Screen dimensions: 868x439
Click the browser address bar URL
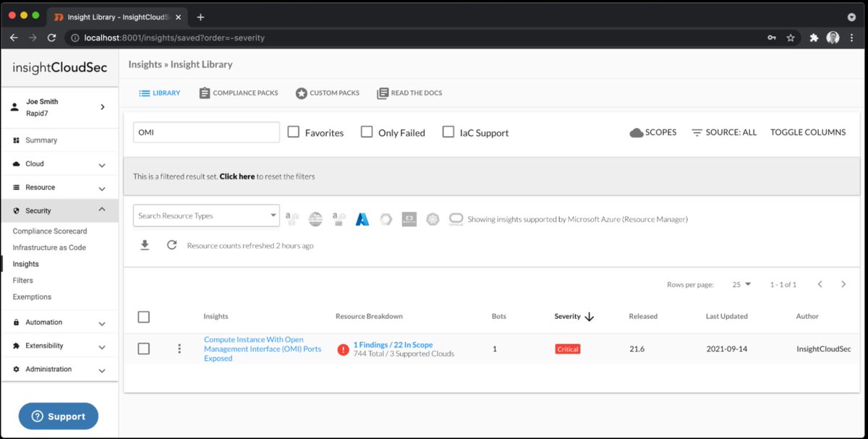(174, 38)
